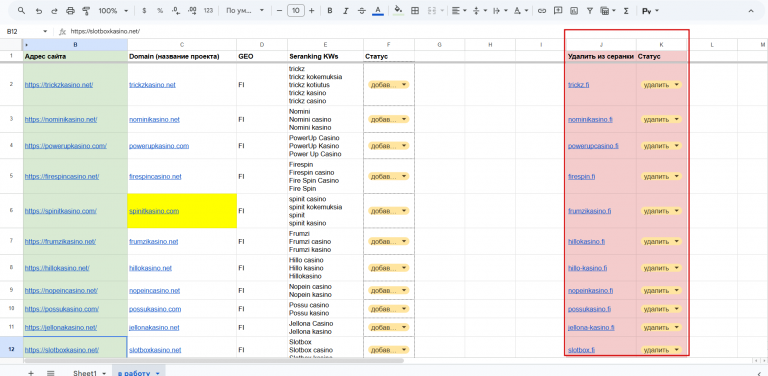This screenshot has height=376, width=768.
Task: Open the Sheet1 tab dropdown arrow
Action: click(x=104, y=374)
